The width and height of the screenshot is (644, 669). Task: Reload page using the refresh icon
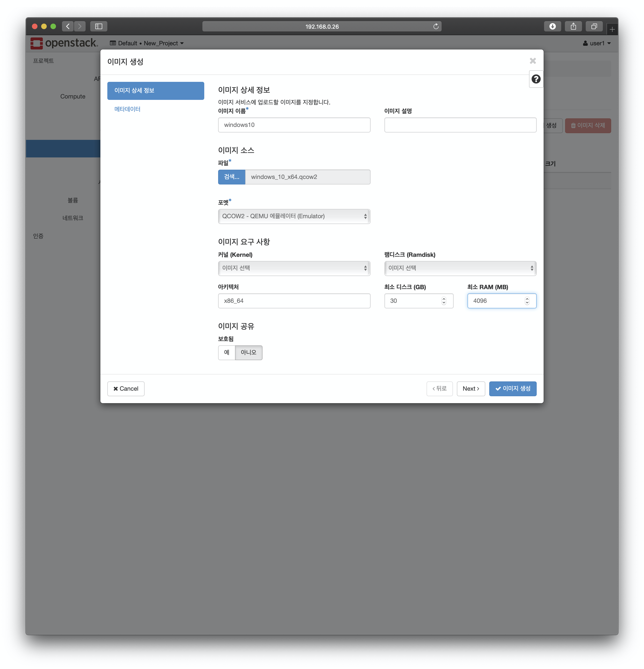[x=436, y=26]
